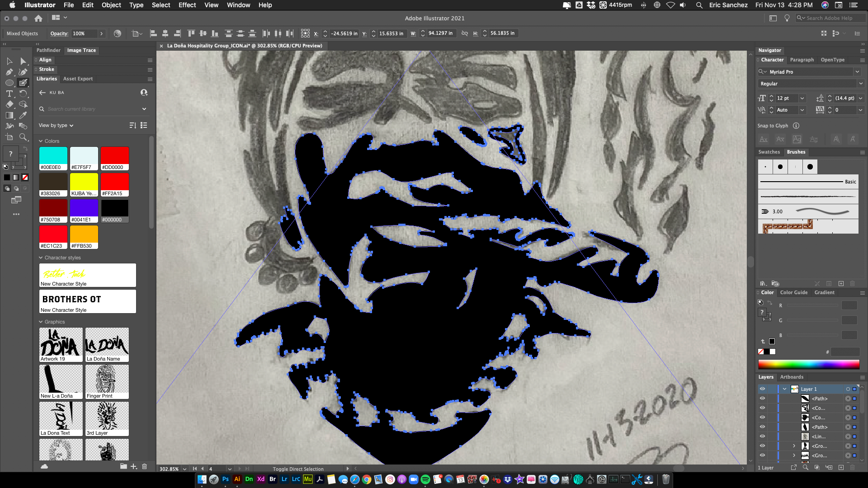The width and height of the screenshot is (868, 488).
Task: Open the Effect menu
Action: coord(187,5)
